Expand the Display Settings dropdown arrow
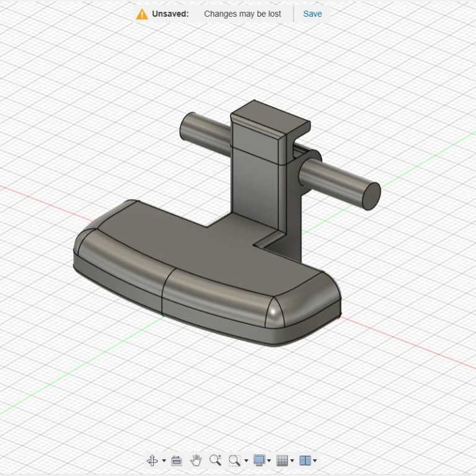This screenshot has height=476, width=476. (x=269, y=461)
